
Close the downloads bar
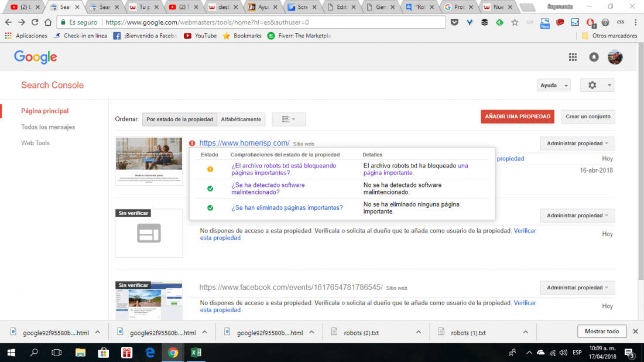[x=635, y=331]
